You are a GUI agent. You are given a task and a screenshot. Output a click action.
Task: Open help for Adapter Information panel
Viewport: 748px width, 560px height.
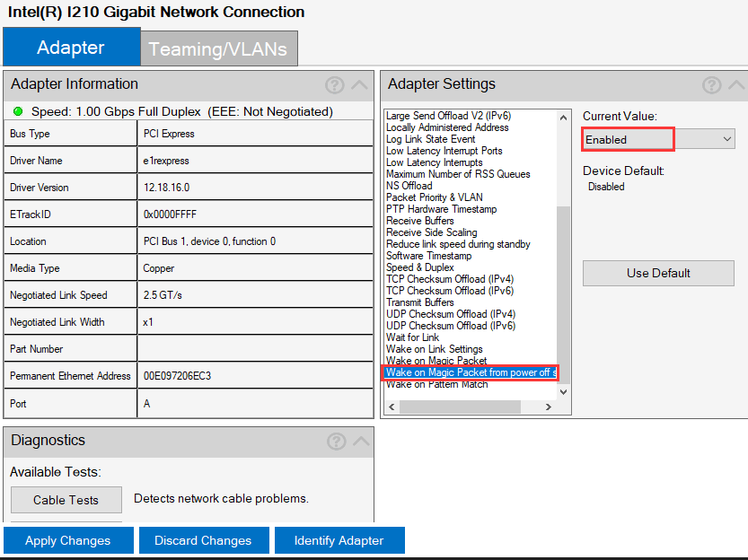[x=334, y=85]
